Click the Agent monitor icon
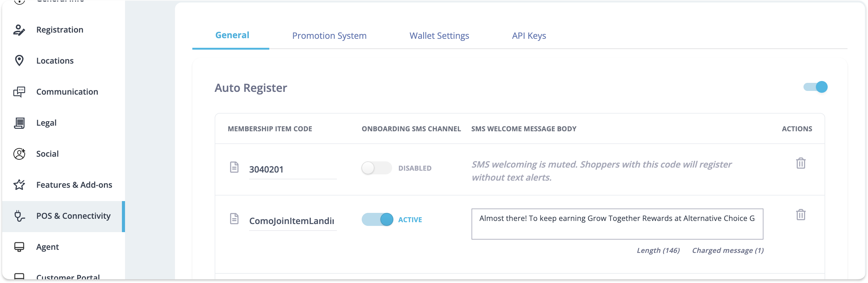Viewport: 868px width, 283px height. click(x=19, y=247)
